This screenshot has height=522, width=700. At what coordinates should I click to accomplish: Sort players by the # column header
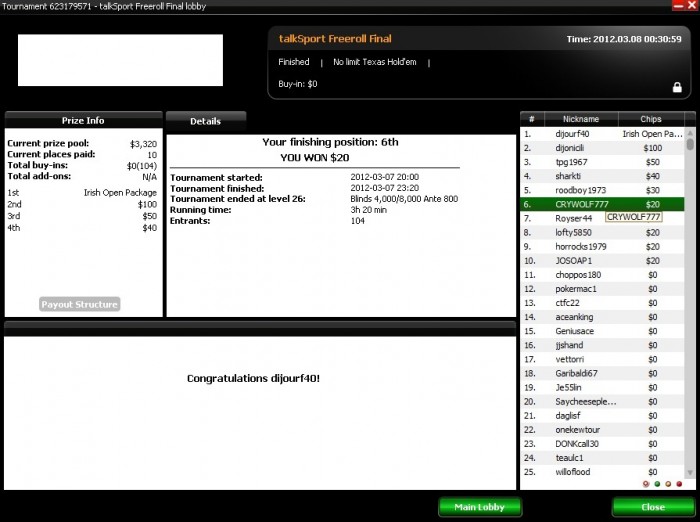tap(532, 119)
